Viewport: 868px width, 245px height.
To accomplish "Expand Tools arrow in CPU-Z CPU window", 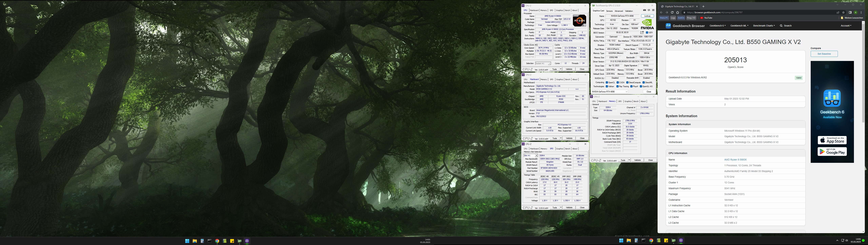I will tap(561, 69).
